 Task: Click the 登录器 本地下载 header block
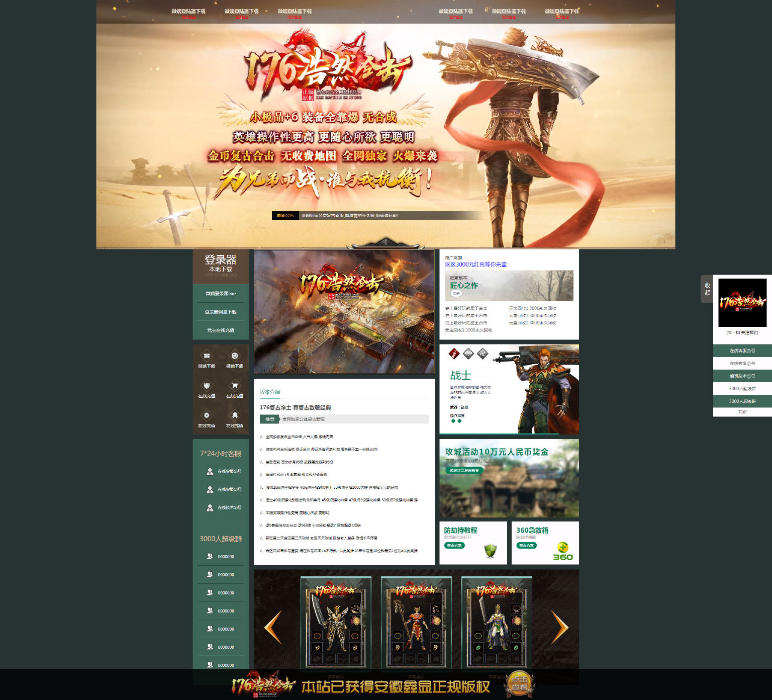tap(221, 266)
